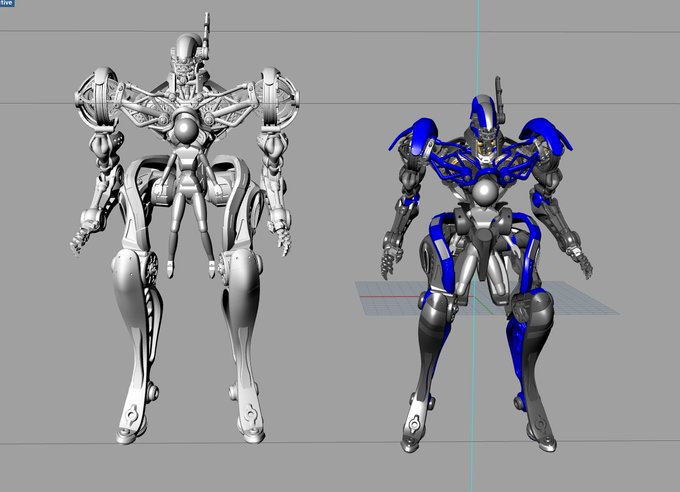Select the chest sphere on the blue robot
This screenshot has height=492, width=680.
486,194
